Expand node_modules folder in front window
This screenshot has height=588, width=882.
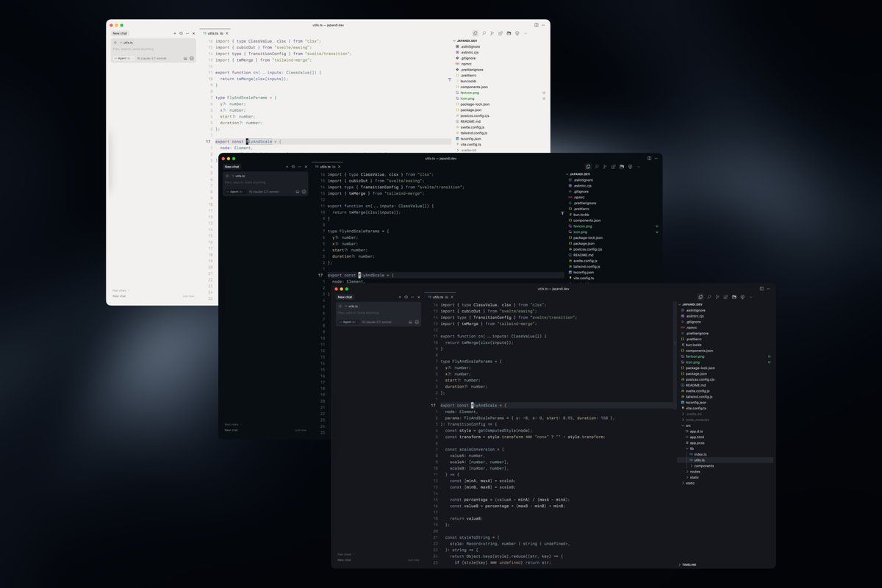(697, 419)
